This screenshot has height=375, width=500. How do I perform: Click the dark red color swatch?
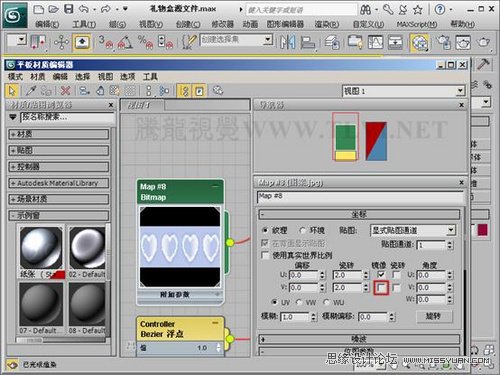click(x=482, y=230)
